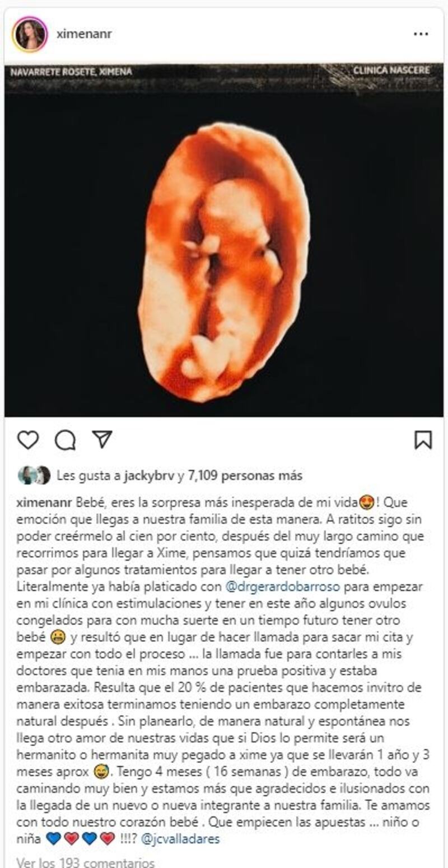Open ximenanr profile picture story ring

point(29,34)
